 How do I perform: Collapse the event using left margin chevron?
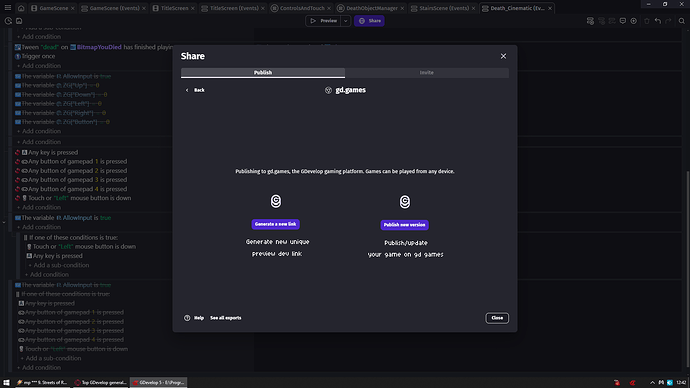point(4,222)
